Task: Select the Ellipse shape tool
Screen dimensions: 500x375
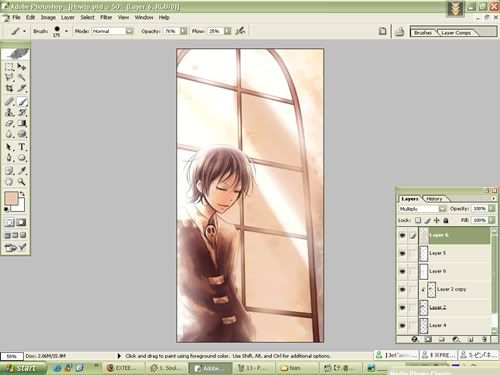Action: [x=22, y=158]
